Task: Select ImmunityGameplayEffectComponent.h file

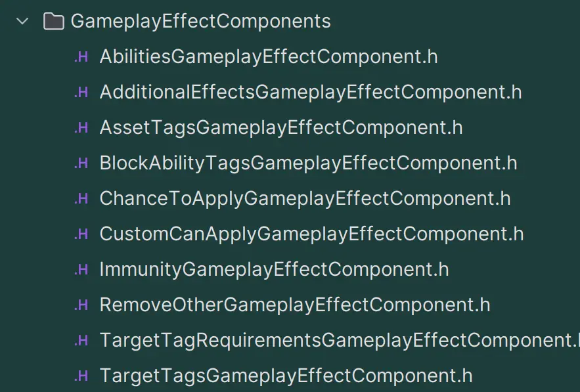Action: (274, 270)
